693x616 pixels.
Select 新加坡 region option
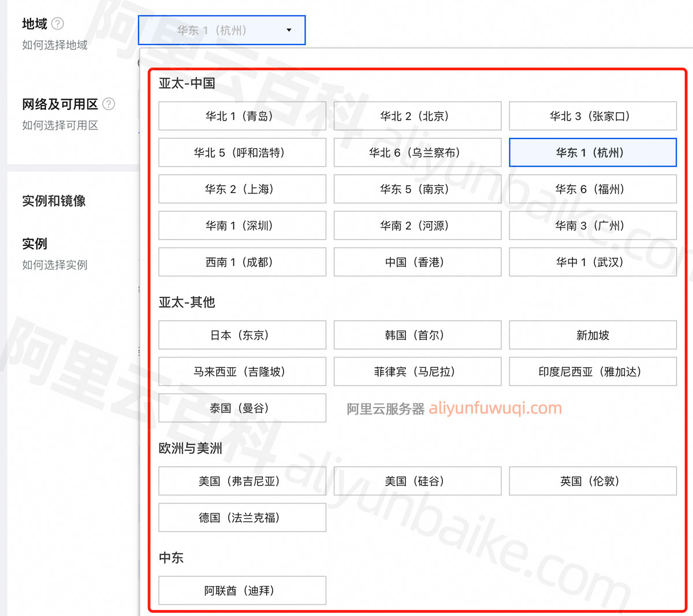(593, 335)
